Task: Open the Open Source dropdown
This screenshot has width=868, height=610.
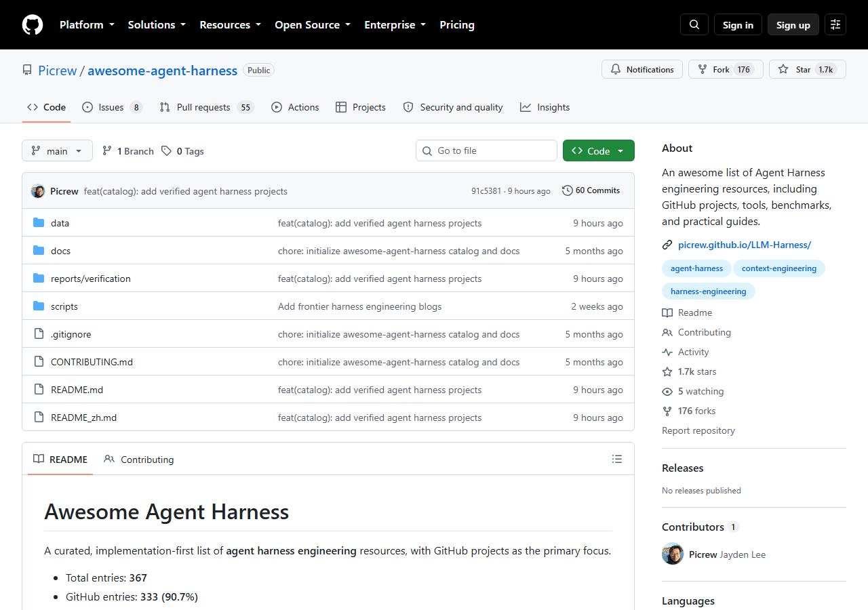Action: point(313,24)
